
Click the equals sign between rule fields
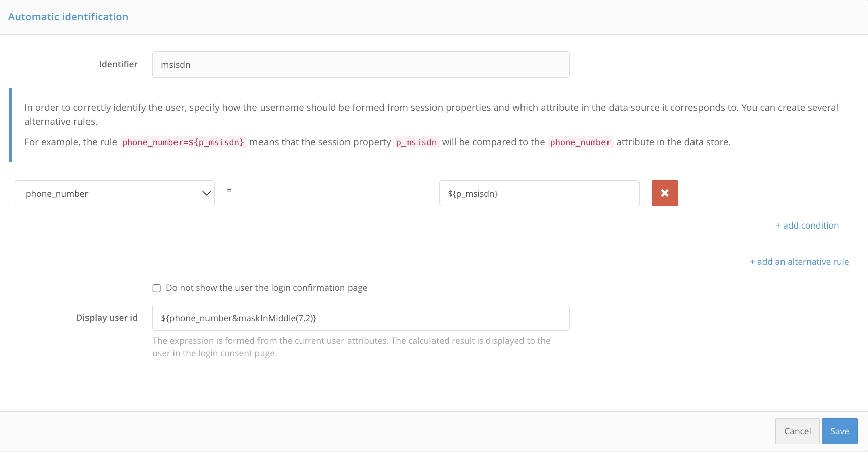(229, 190)
